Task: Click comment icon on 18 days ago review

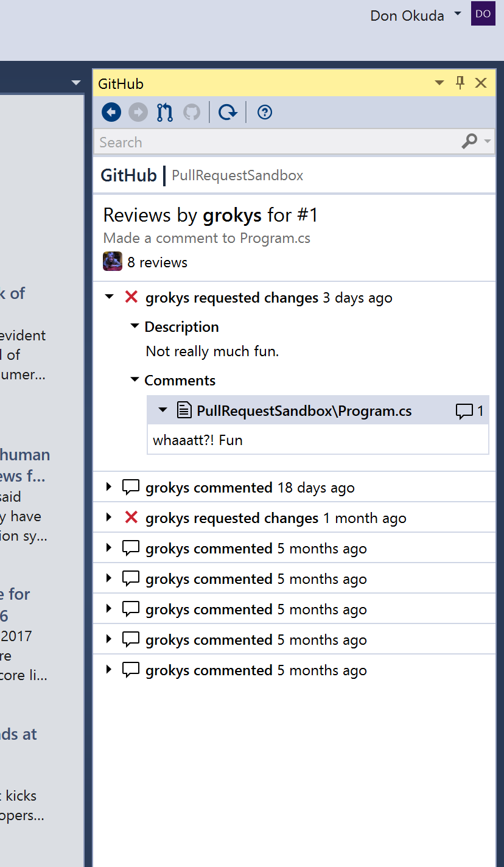Action: pos(131,487)
